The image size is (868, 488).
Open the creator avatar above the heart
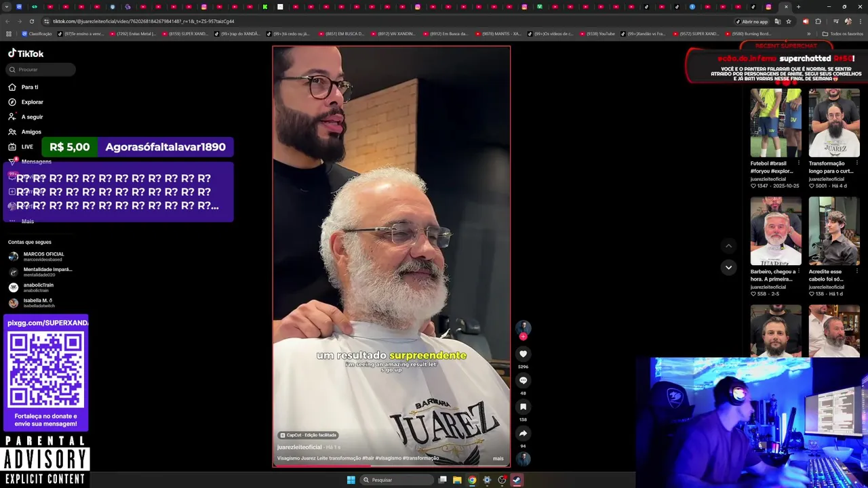tap(523, 327)
